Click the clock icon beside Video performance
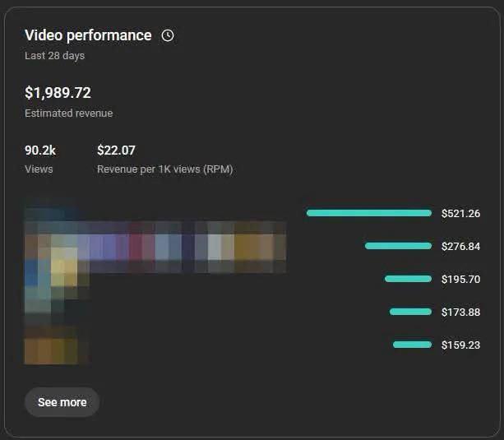The height and width of the screenshot is (440, 504). pyautogui.click(x=168, y=35)
